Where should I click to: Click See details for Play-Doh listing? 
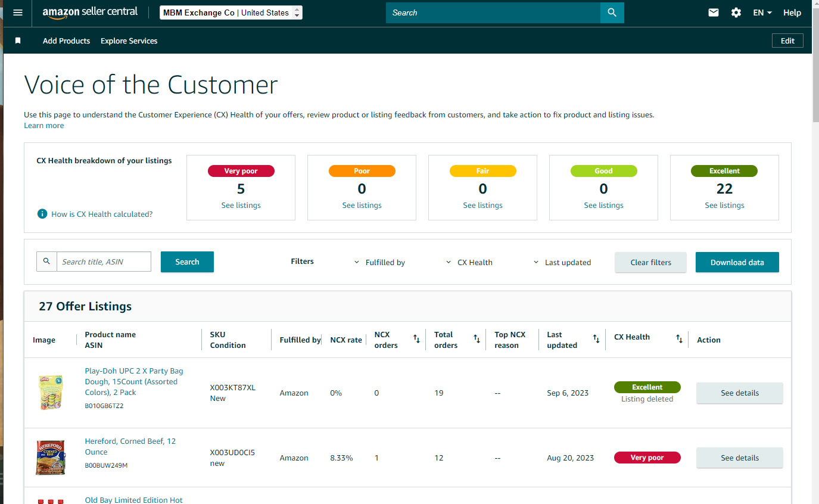click(x=739, y=393)
